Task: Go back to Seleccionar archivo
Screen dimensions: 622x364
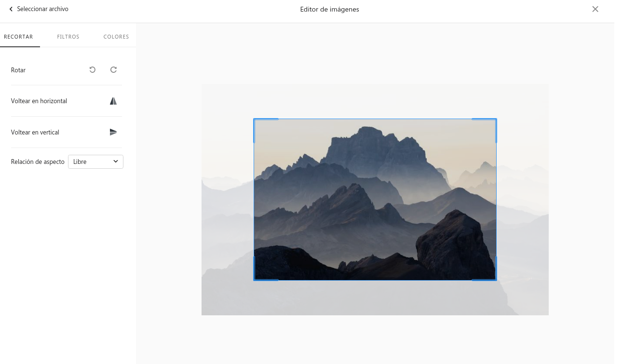Action: 39,9
